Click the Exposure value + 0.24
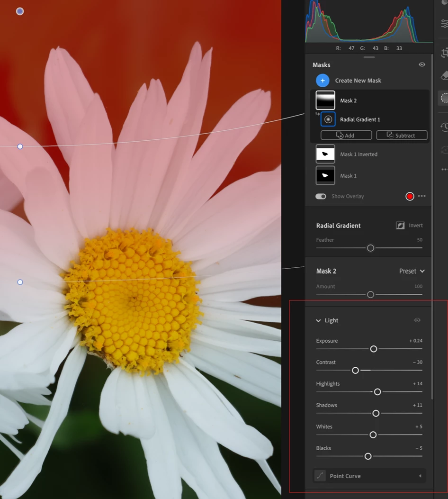 click(416, 341)
